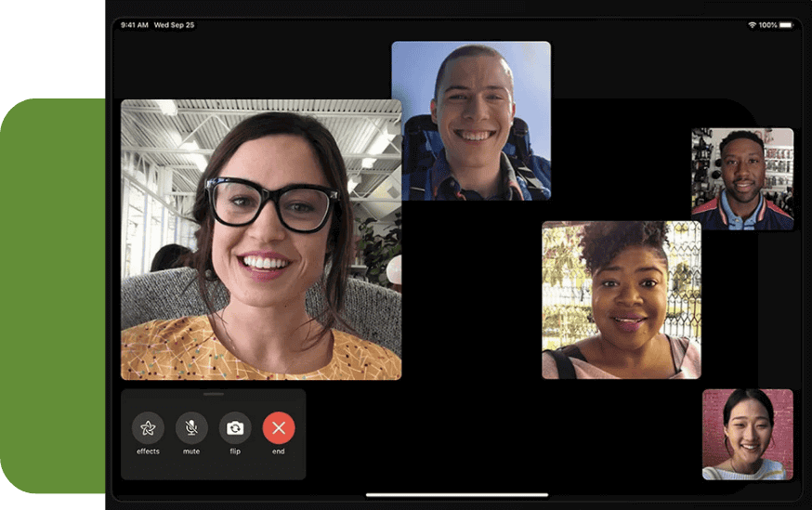Expand the call controls panel via its grabber handle

(x=214, y=395)
